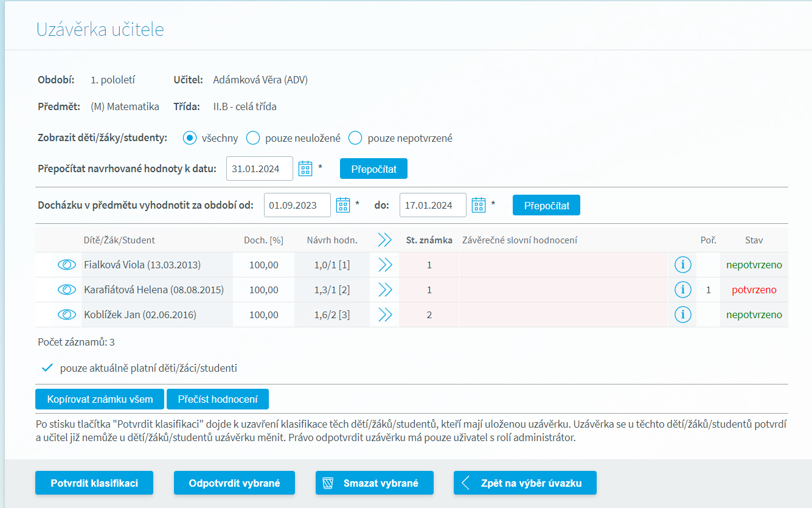The image size is (812, 508).
Task: Open calendar for attendance end date
Action: (479, 205)
